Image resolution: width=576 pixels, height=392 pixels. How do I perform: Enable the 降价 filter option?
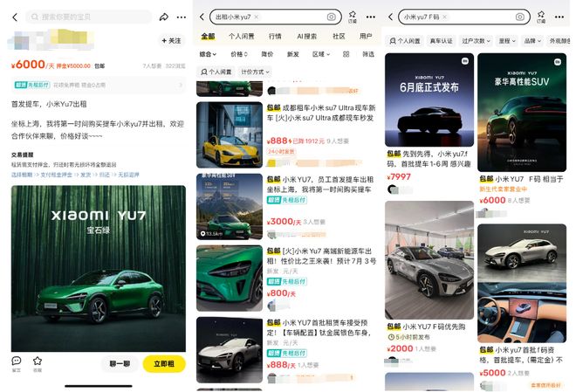click(x=267, y=54)
